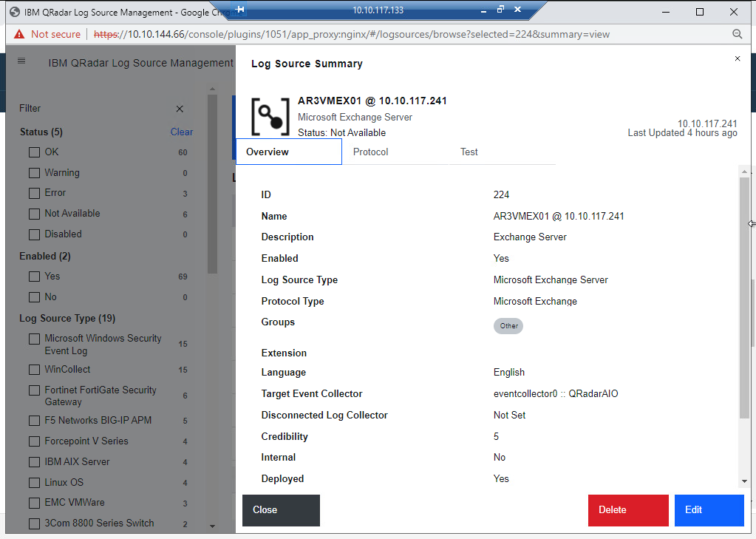
Task: Switch to the Test tab
Action: tap(503, 152)
